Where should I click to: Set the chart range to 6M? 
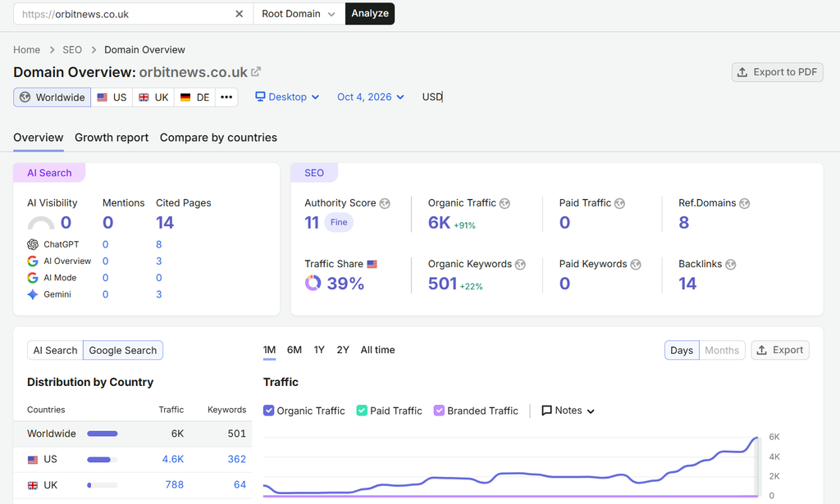[294, 350]
